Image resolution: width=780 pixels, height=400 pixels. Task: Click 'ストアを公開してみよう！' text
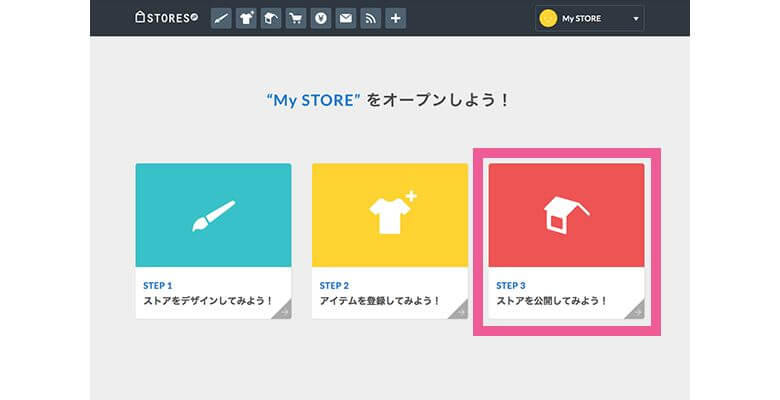pyautogui.click(x=552, y=300)
